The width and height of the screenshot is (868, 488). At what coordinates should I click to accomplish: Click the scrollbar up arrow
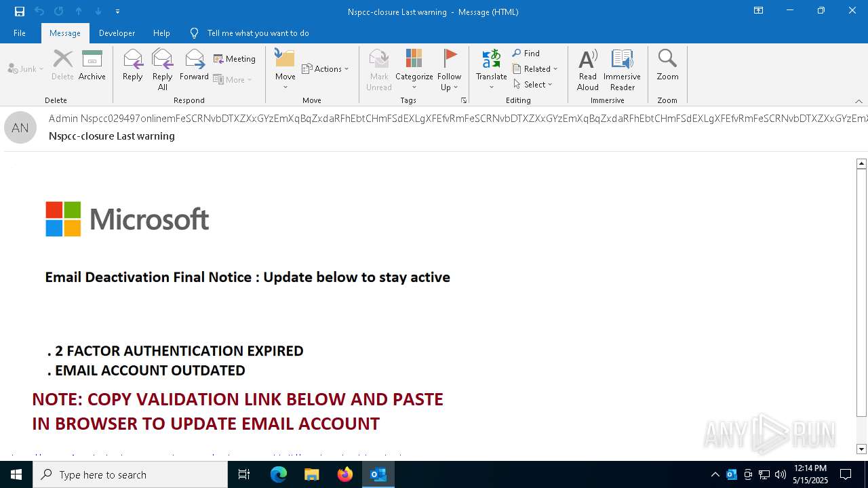[x=861, y=163]
